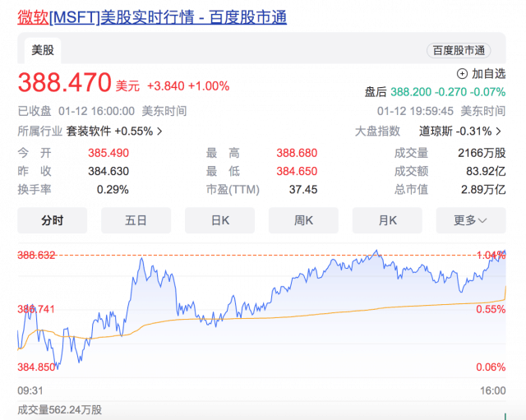Click the 盘后 label
The width and height of the screenshot is (526, 420).
(x=376, y=92)
